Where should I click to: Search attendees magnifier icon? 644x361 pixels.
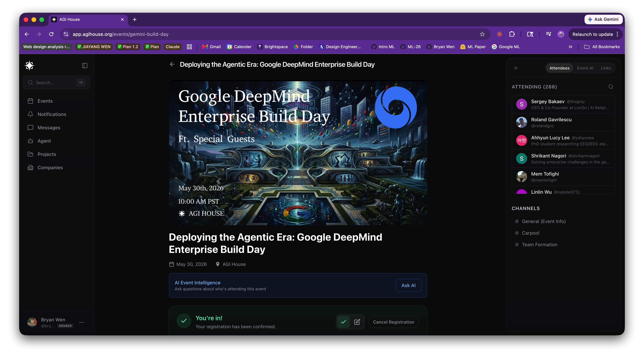click(611, 87)
